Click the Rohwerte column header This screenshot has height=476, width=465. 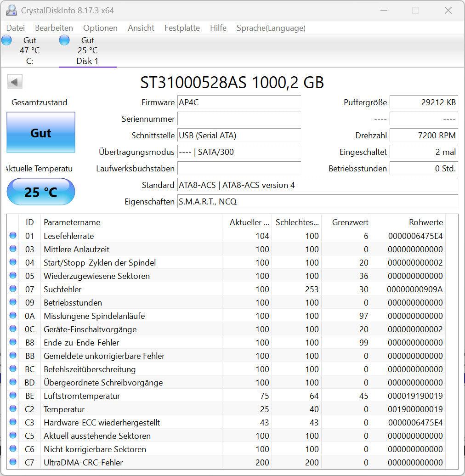click(425, 222)
